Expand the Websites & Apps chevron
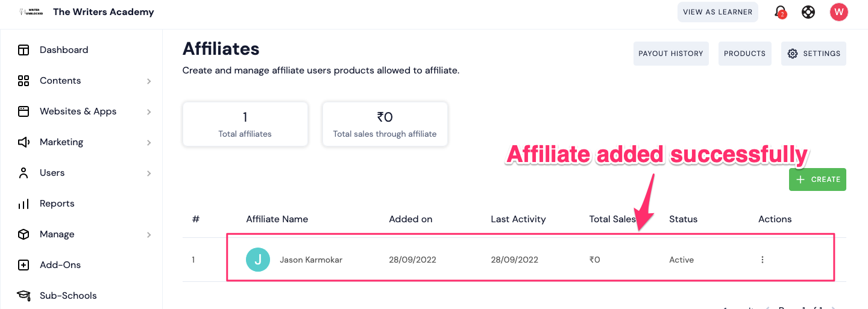868x309 pixels. [148, 111]
